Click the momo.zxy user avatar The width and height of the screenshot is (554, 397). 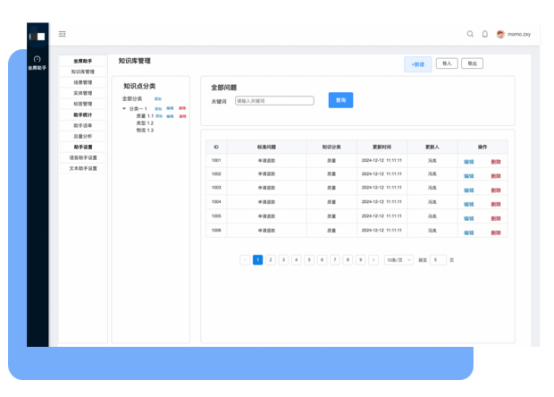(500, 34)
